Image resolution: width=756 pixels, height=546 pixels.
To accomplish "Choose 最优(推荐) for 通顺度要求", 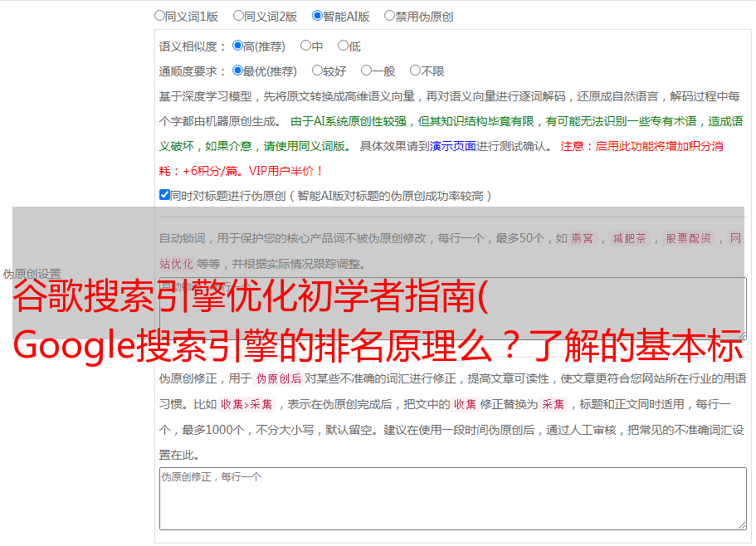I will 237,71.
